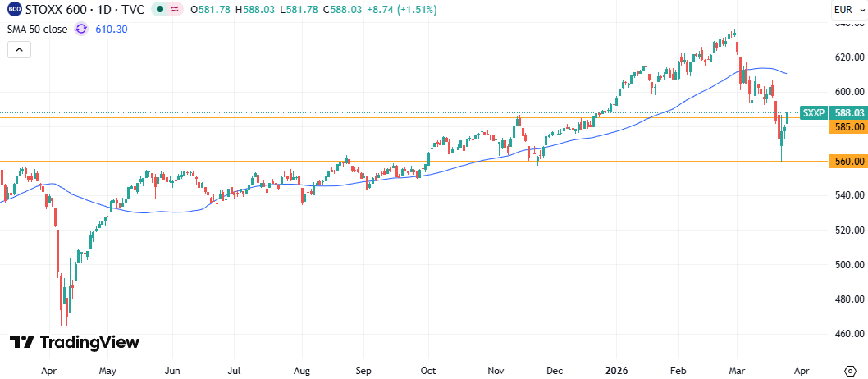Click the SMA value 610.30
868x379 pixels.
tap(112, 29)
